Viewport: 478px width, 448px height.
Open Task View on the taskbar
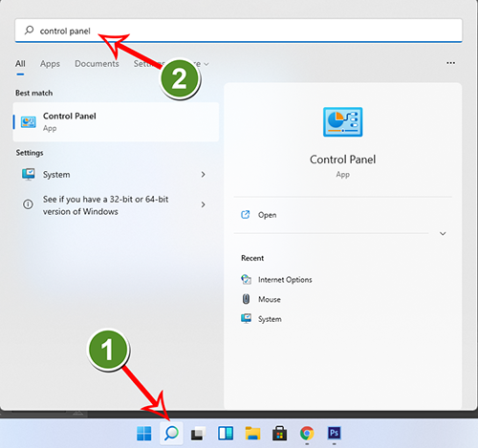(x=198, y=434)
